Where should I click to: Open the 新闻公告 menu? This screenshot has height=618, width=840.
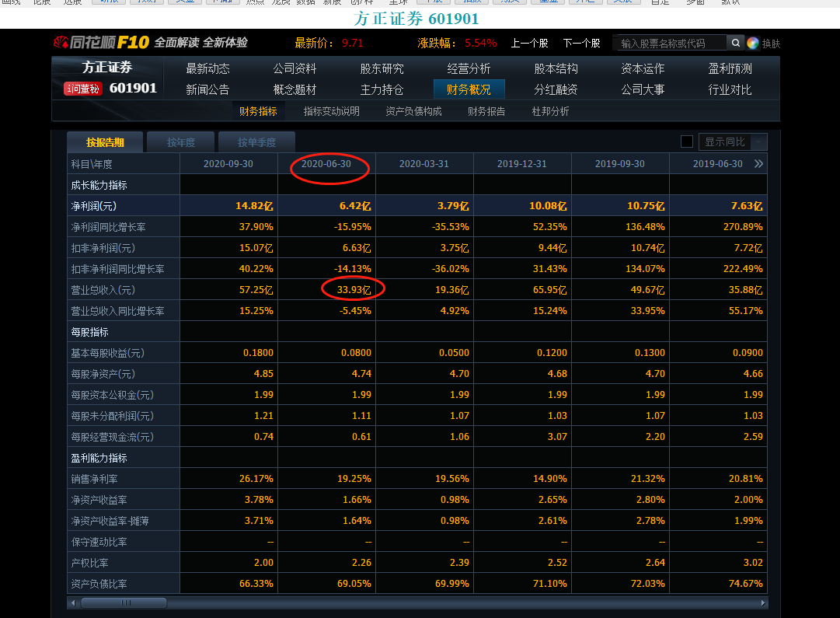point(207,89)
